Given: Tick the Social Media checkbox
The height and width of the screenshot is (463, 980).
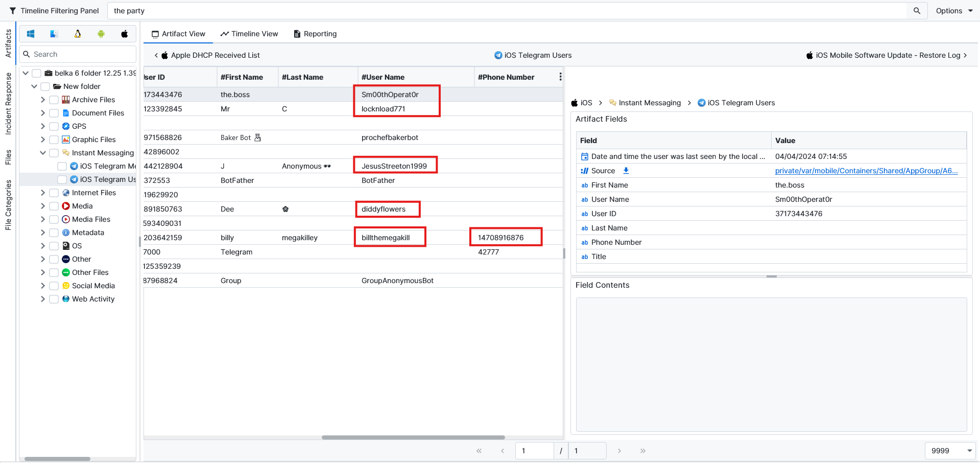Looking at the screenshot, I should coord(54,286).
